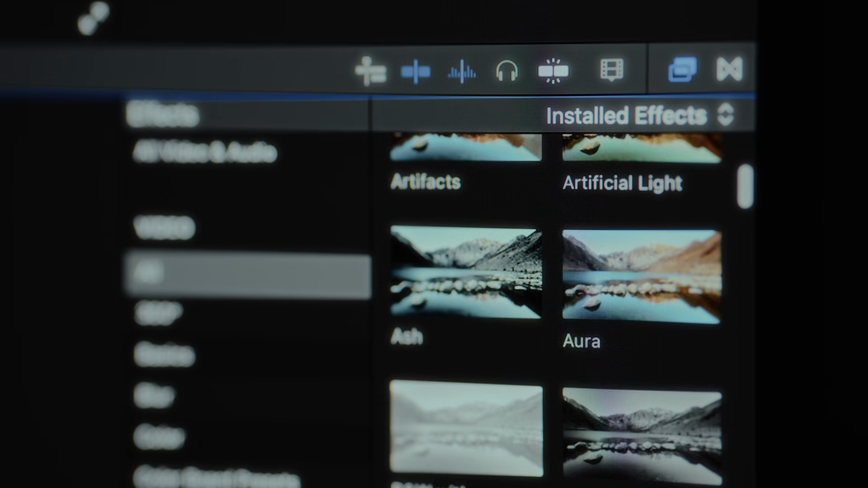Click the snapping icon in the toolbar
This screenshot has width=868, height=488.
(x=553, y=71)
